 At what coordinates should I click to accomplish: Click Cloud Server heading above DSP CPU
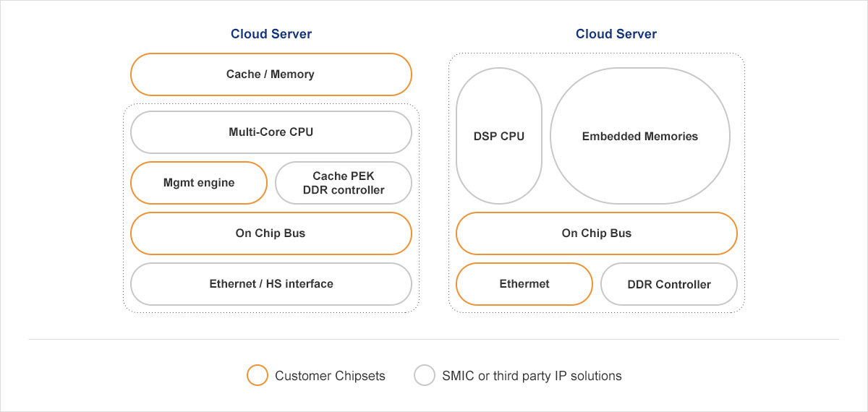pos(616,34)
